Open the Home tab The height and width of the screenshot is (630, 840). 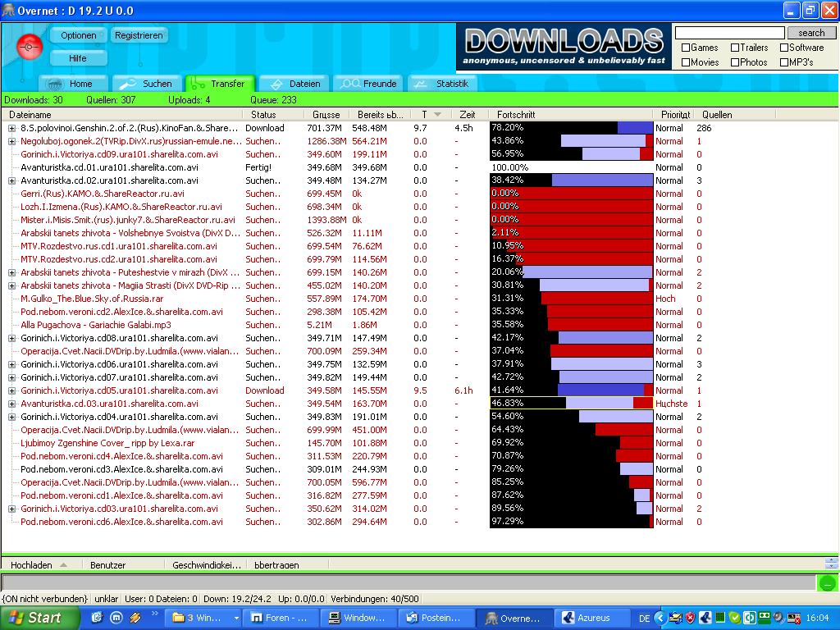pos(74,84)
